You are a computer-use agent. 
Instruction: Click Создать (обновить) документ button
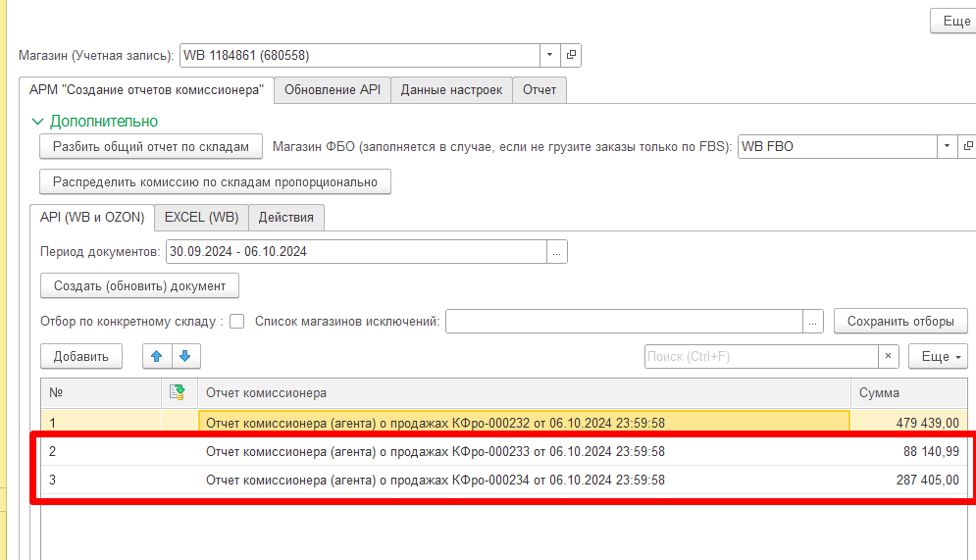point(139,286)
